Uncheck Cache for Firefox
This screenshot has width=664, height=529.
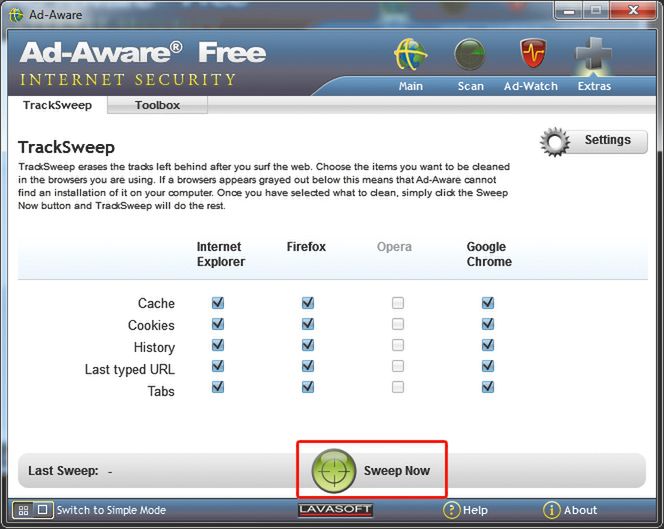(308, 303)
